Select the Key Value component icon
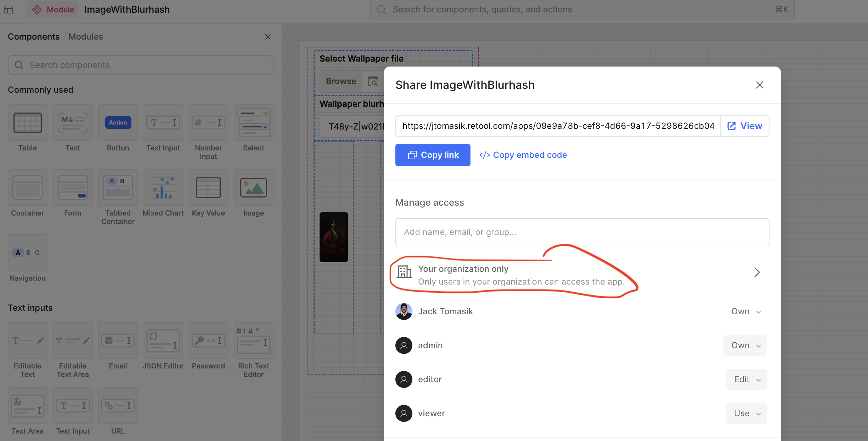Image resolution: width=868 pixels, height=441 pixels. [208, 188]
